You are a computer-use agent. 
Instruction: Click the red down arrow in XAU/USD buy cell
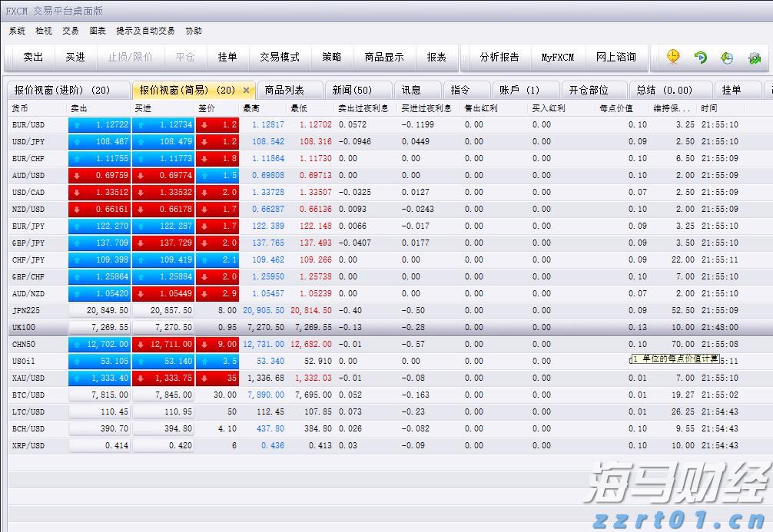(x=140, y=378)
